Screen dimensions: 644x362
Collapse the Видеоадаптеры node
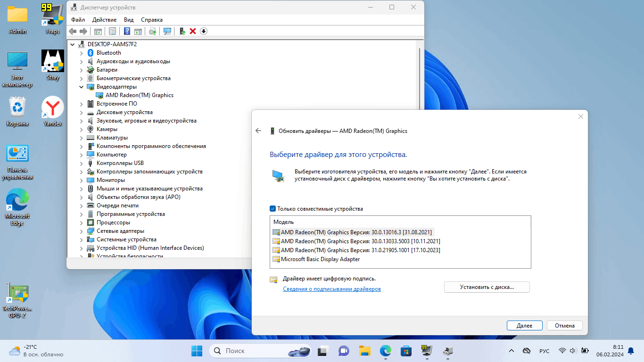point(81,87)
